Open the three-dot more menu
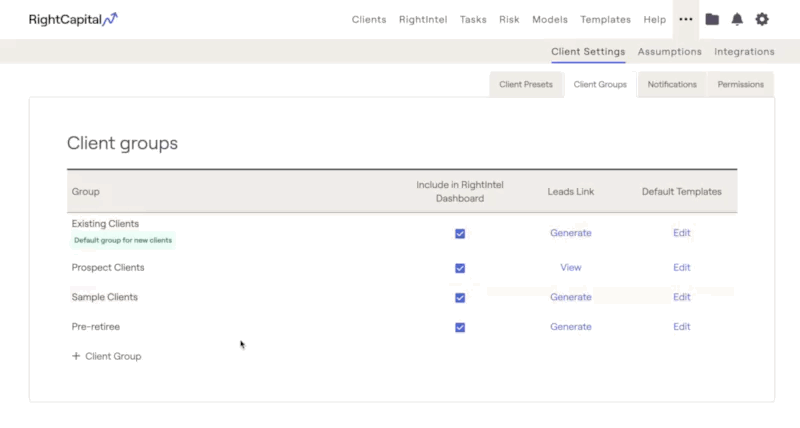This screenshot has height=428, width=800. click(x=686, y=19)
